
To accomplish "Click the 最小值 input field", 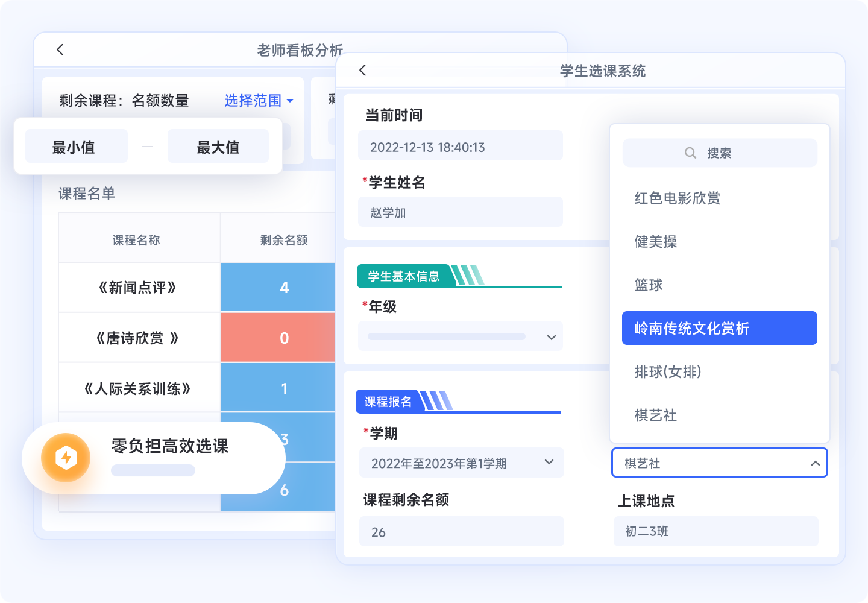I will pyautogui.click(x=77, y=147).
